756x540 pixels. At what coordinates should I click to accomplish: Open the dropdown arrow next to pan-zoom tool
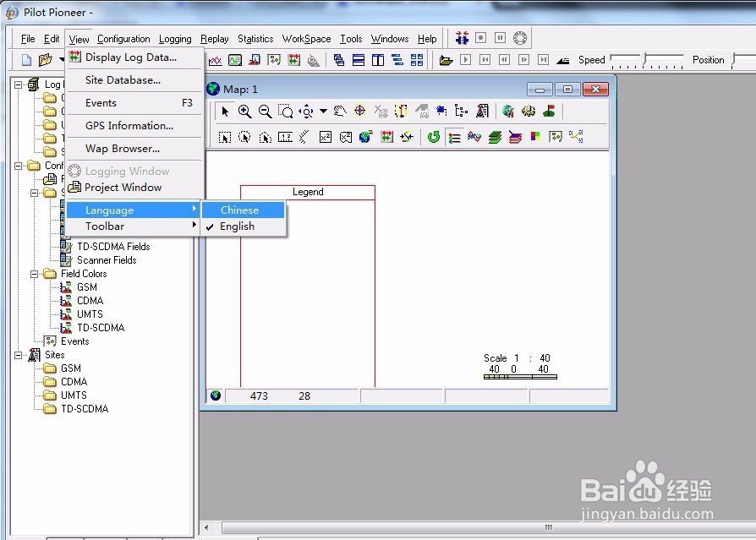(324, 112)
